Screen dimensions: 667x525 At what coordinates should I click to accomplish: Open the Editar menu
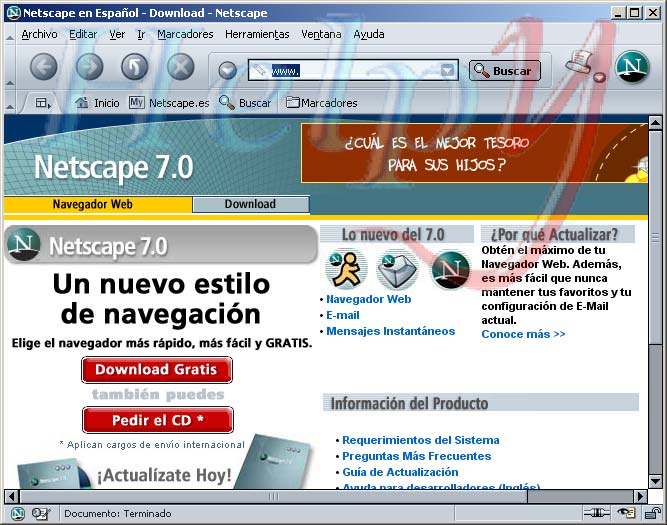click(x=83, y=34)
